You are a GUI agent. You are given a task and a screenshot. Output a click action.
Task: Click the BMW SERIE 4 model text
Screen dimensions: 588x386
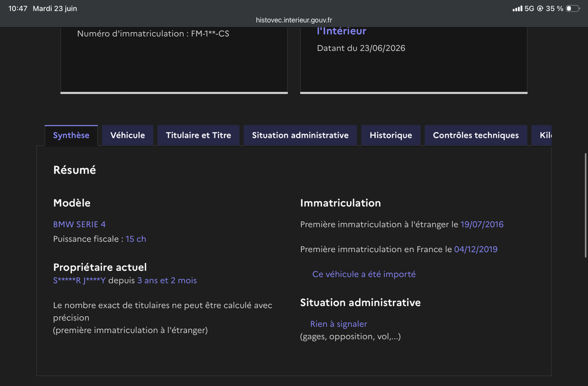coord(79,224)
